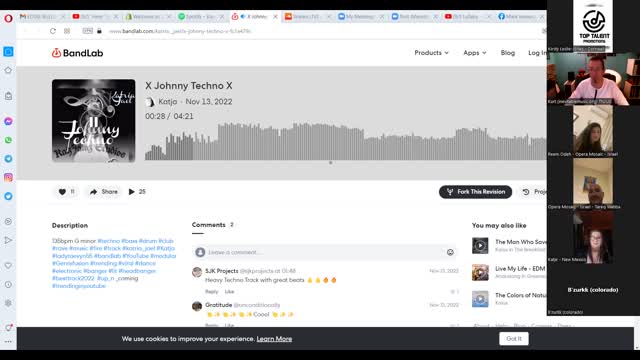Click the #YouTube hashtag

point(135,256)
